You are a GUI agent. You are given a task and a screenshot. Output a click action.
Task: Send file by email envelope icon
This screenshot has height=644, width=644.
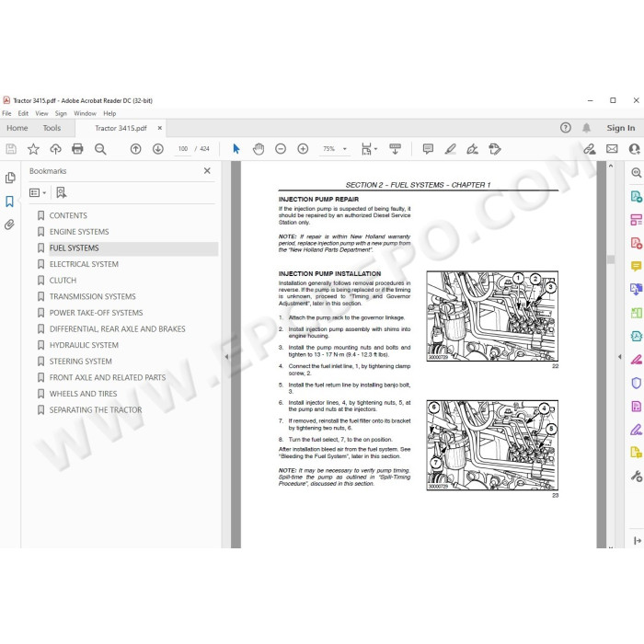pyautogui.click(x=612, y=149)
